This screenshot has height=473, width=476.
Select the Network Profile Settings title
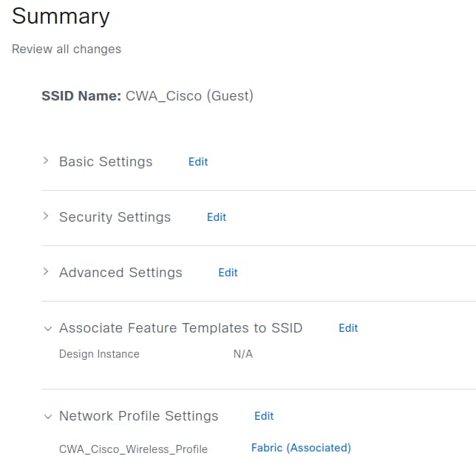pos(138,416)
